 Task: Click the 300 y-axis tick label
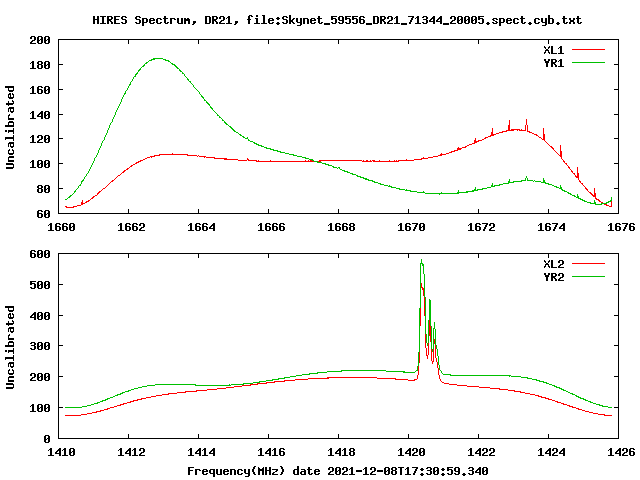pyautogui.click(x=40, y=346)
